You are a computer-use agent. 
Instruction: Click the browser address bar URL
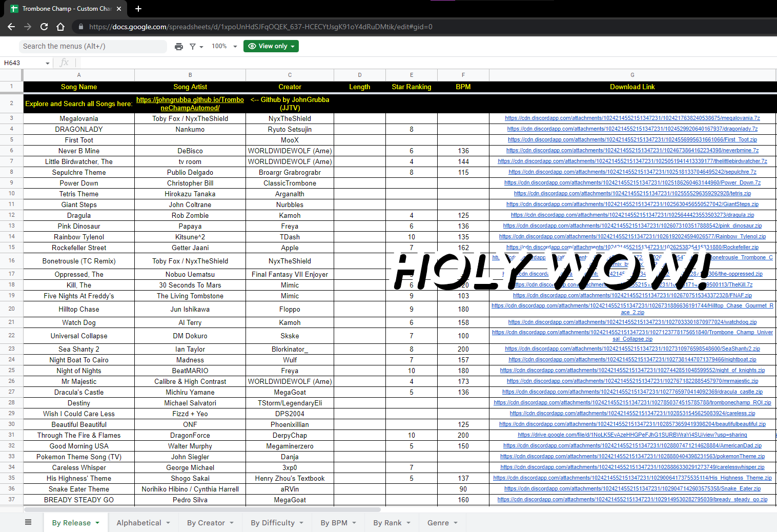coord(260,27)
